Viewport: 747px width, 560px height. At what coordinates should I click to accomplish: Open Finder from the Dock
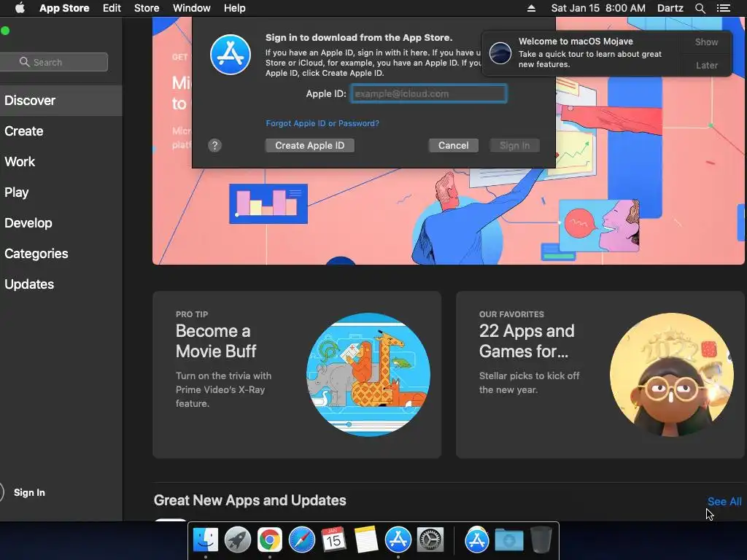coord(205,540)
